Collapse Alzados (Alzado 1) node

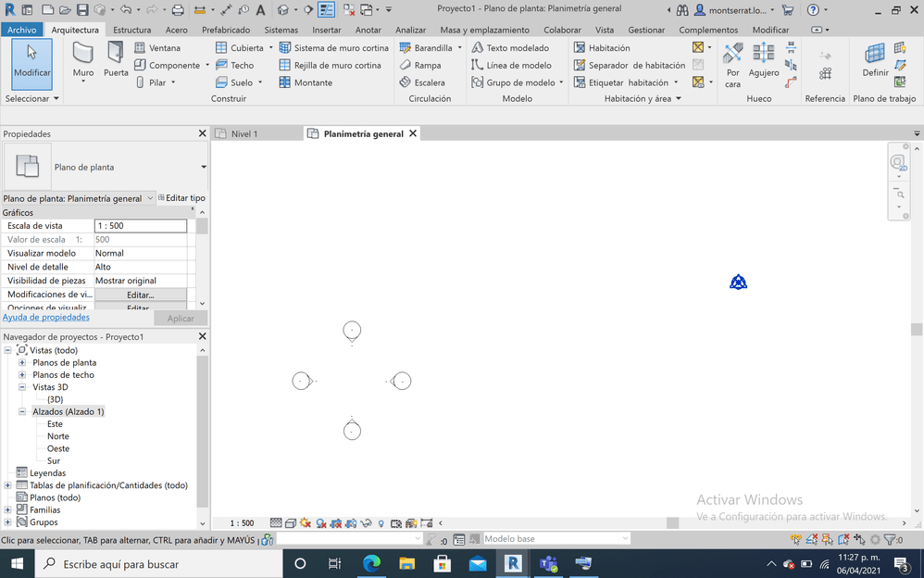22,411
